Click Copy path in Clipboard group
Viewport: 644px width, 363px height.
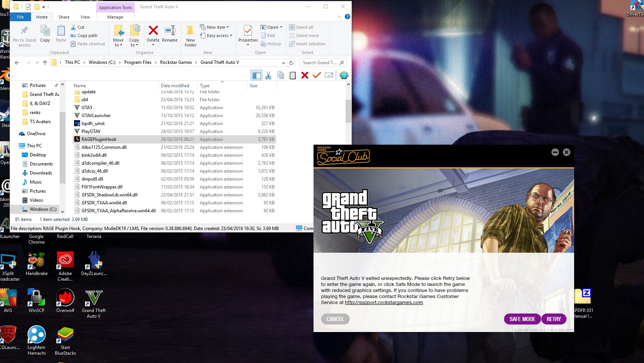pyautogui.click(x=84, y=36)
